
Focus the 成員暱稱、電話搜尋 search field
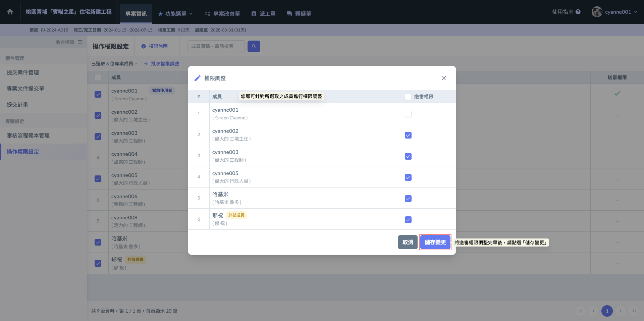pos(216,46)
